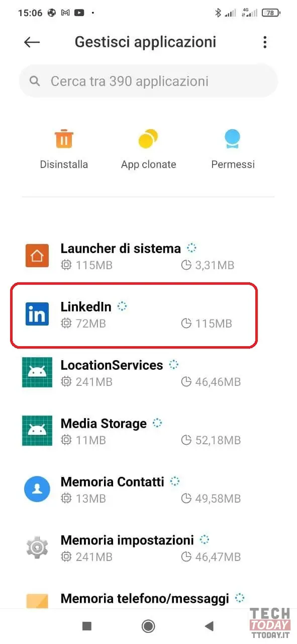Tap the back arrow icon

(32, 42)
